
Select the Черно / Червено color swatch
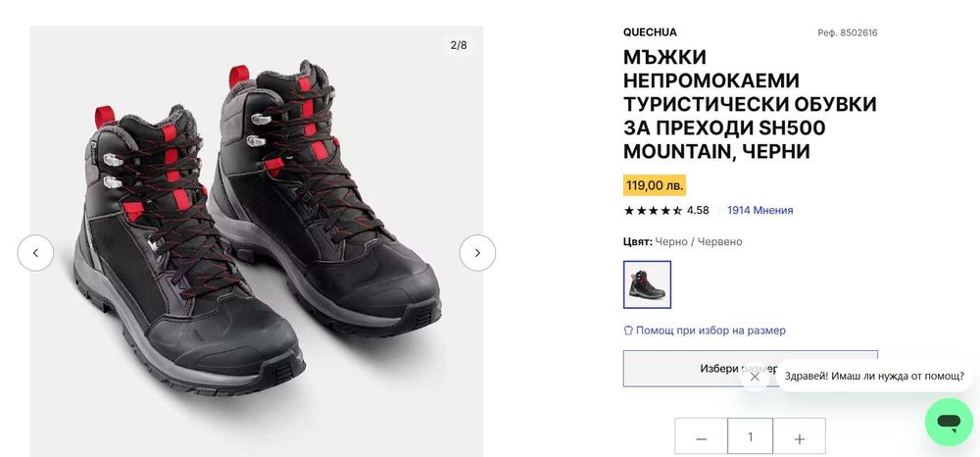click(647, 284)
